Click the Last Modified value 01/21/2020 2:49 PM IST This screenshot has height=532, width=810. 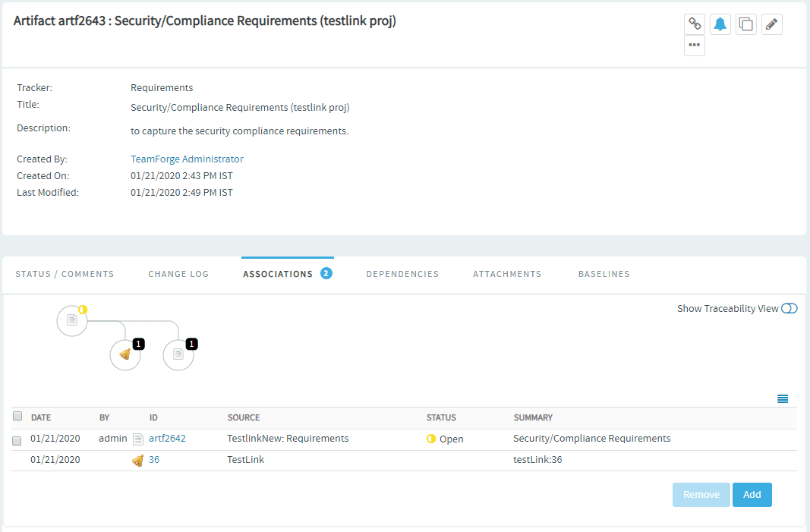click(181, 193)
